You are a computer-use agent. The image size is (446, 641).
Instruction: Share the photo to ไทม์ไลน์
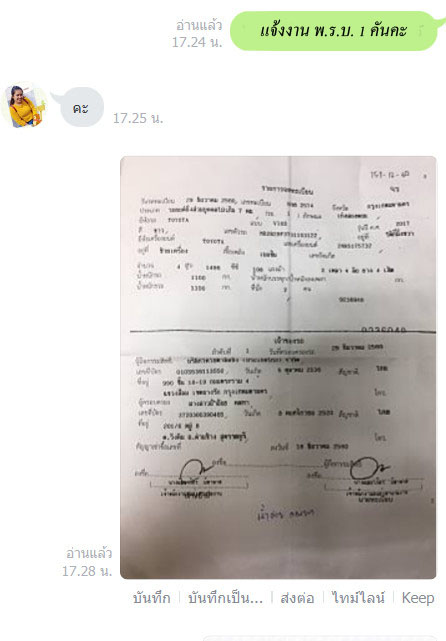point(358,598)
